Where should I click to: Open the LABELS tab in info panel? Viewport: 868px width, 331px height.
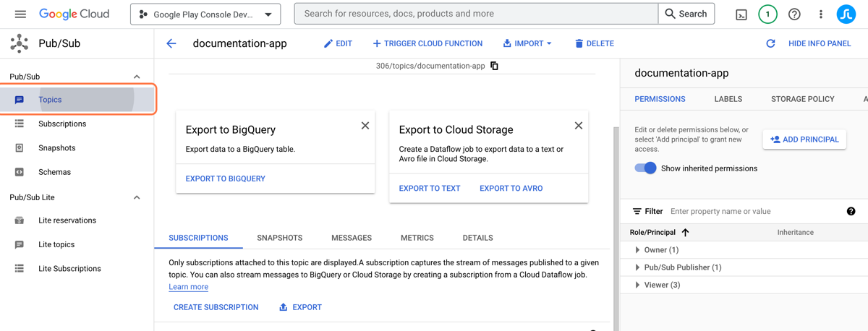[x=728, y=99]
